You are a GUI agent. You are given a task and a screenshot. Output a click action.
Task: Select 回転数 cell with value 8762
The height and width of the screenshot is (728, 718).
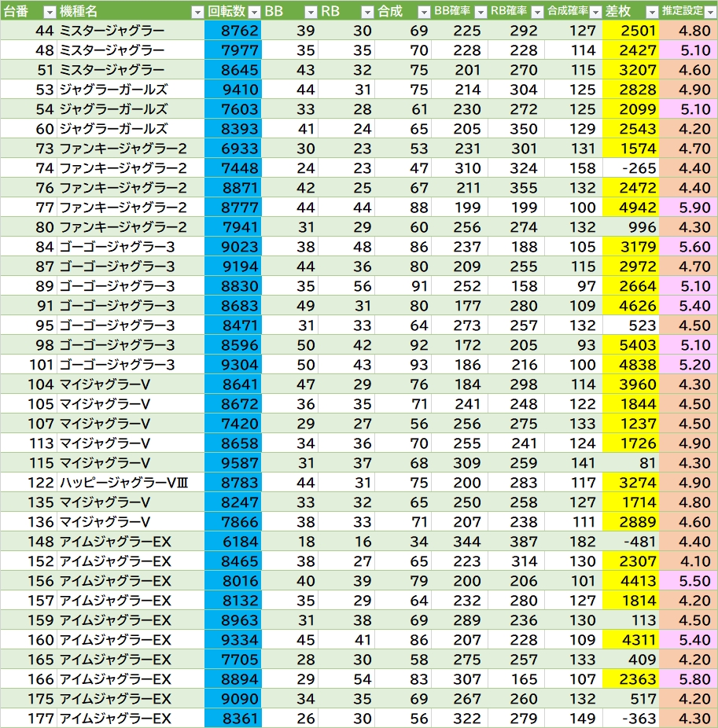pos(233,30)
